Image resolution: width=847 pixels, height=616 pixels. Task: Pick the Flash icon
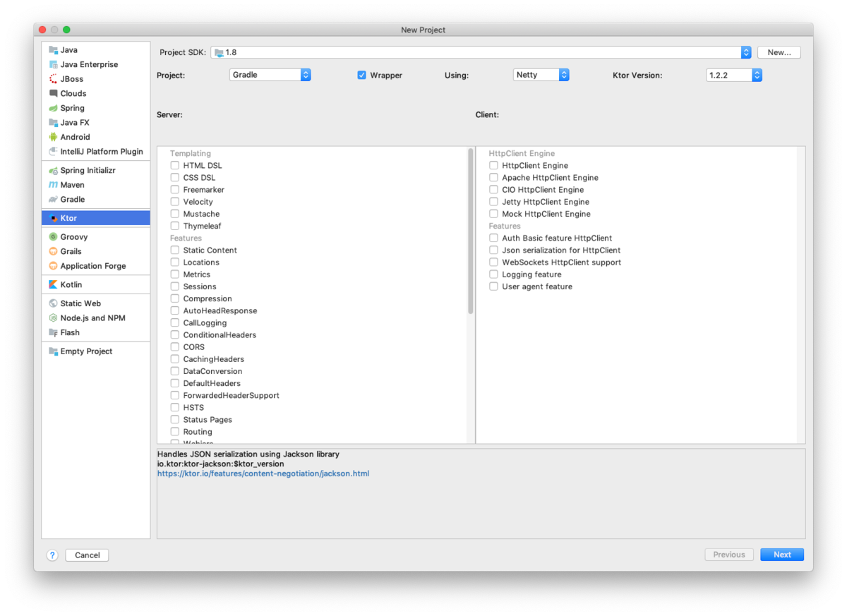[53, 332]
